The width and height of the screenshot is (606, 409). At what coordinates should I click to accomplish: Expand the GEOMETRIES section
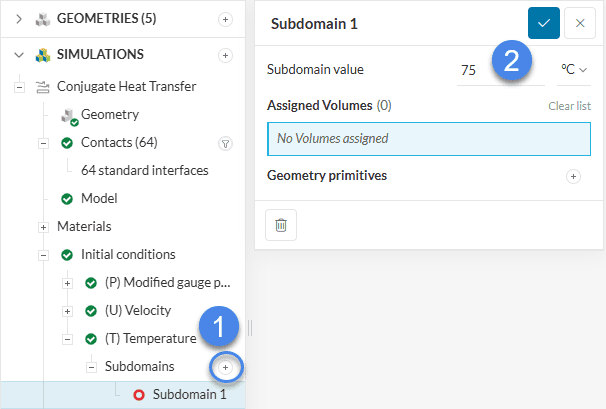[x=19, y=19]
